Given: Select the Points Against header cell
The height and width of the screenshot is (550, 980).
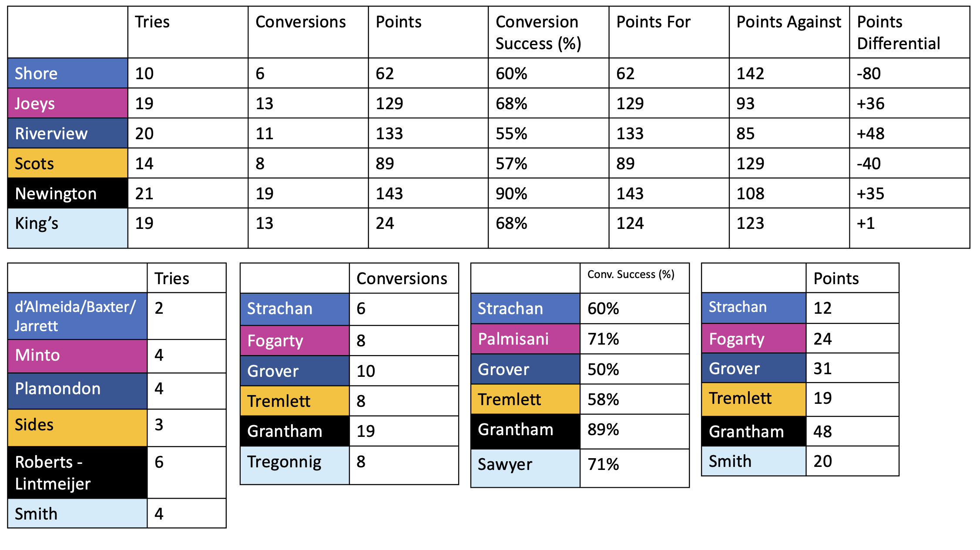Looking at the screenshot, I should (x=789, y=32).
